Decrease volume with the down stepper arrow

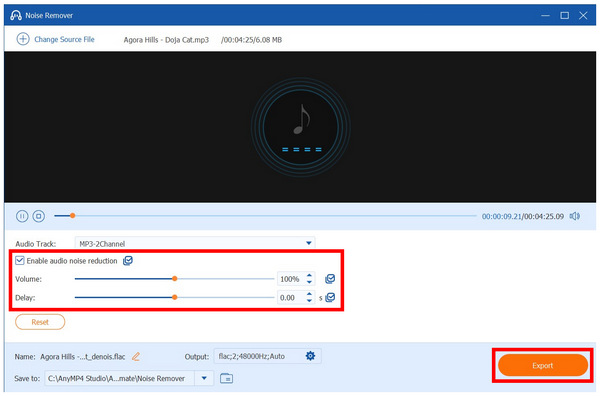coord(309,282)
